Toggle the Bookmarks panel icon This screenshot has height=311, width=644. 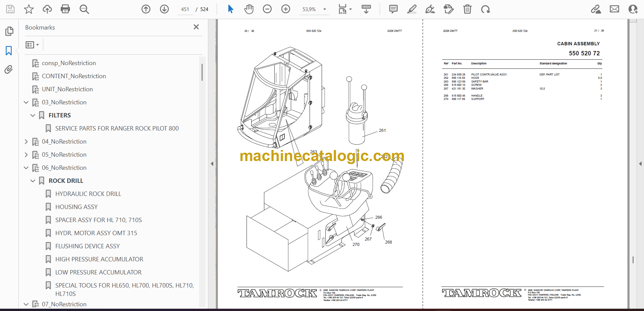(x=9, y=51)
